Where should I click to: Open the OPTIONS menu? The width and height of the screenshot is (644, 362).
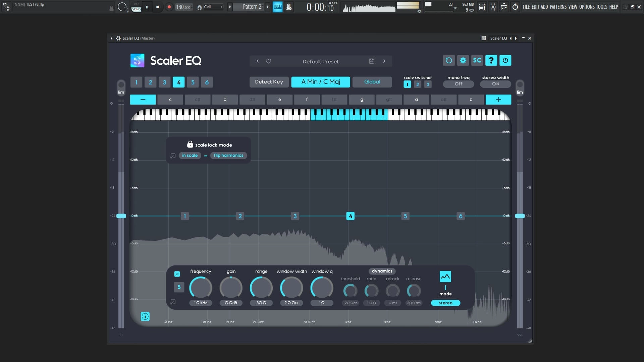(587, 7)
